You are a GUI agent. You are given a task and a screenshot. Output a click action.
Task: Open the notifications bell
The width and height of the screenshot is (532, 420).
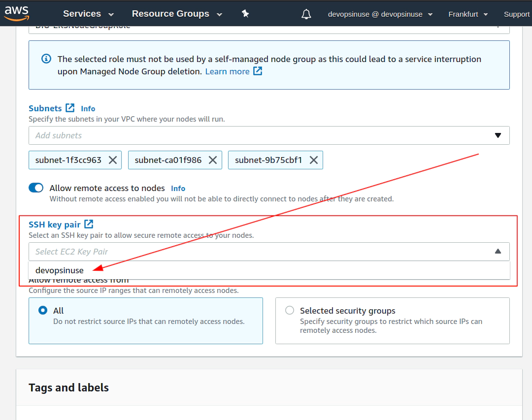tap(306, 14)
